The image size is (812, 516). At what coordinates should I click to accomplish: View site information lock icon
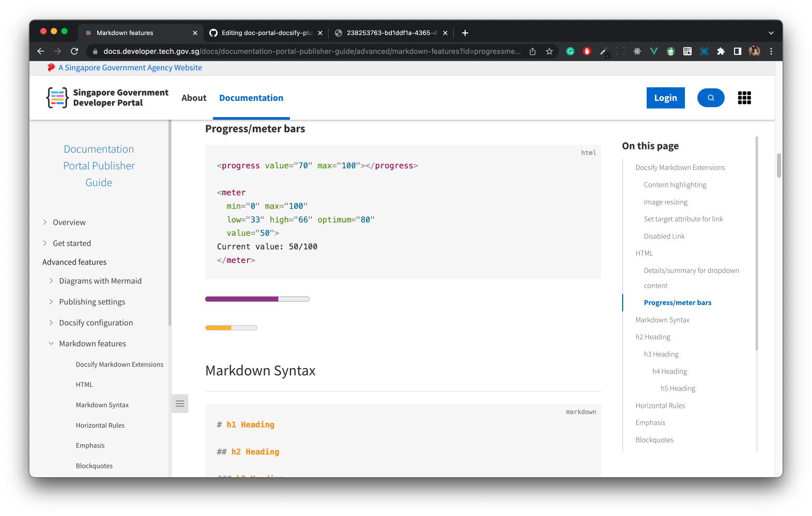[95, 51]
